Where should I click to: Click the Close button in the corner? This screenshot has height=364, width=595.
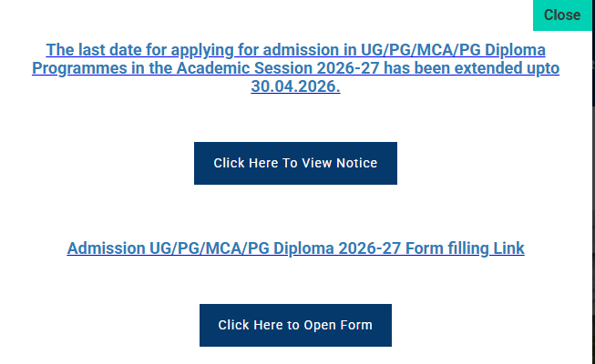(x=561, y=15)
